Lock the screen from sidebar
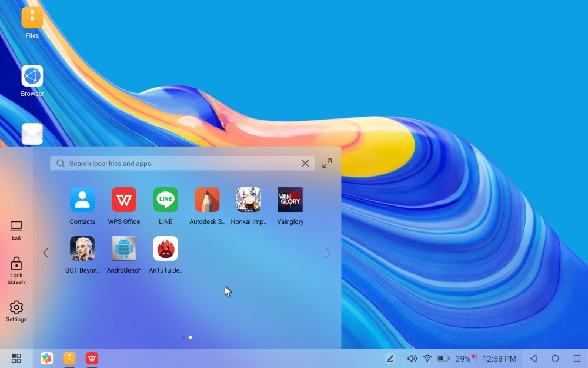Screen dimensions: 588x368 click(16, 271)
